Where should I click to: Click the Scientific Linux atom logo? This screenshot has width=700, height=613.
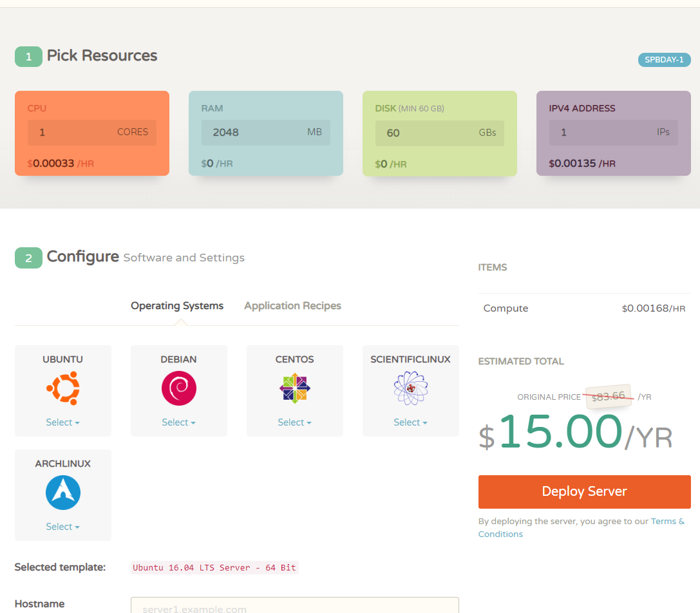pos(410,388)
